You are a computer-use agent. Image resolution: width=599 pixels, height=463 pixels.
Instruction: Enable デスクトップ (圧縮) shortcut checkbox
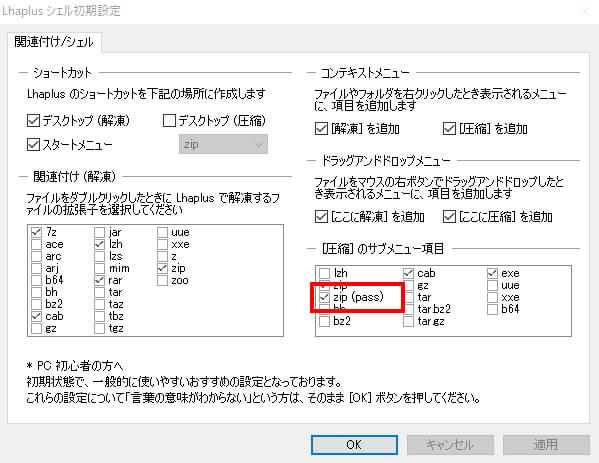coord(169,121)
